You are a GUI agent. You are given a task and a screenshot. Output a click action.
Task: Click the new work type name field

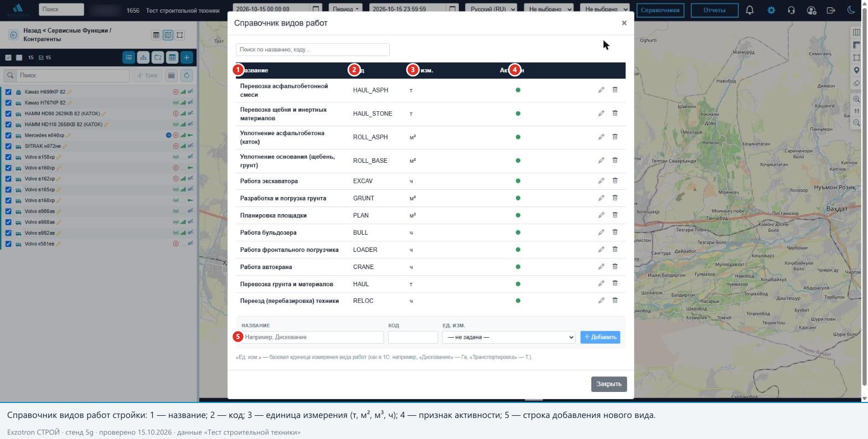pyautogui.click(x=313, y=337)
